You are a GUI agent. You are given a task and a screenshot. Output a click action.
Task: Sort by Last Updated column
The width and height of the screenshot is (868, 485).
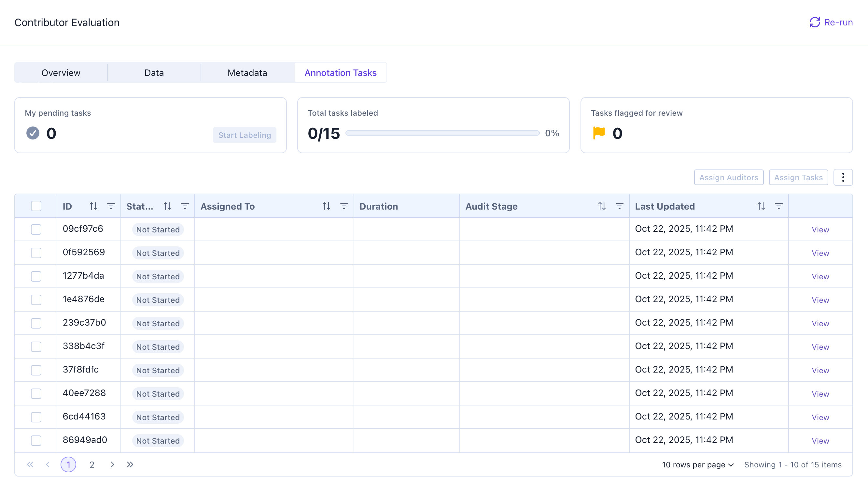click(761, 206)
